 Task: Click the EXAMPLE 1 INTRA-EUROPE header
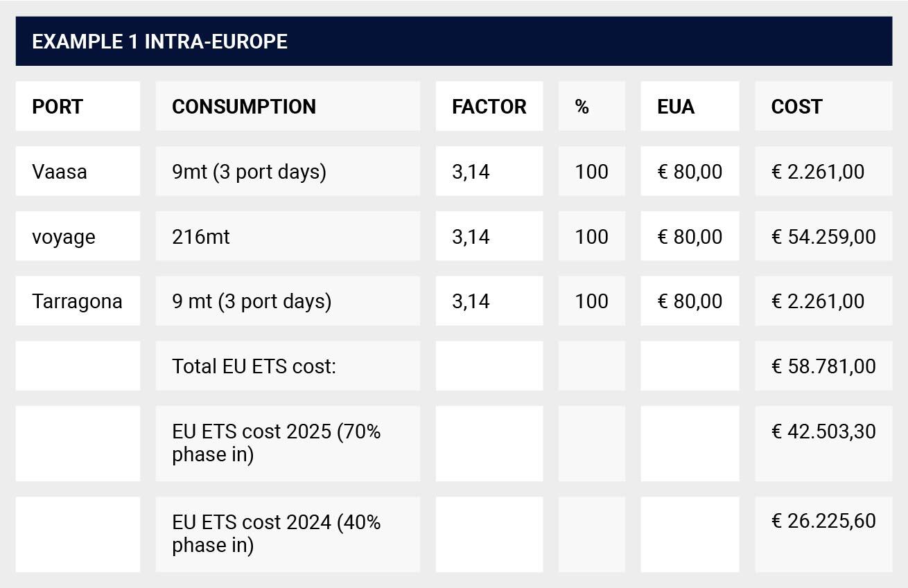(x=453, y=41)
